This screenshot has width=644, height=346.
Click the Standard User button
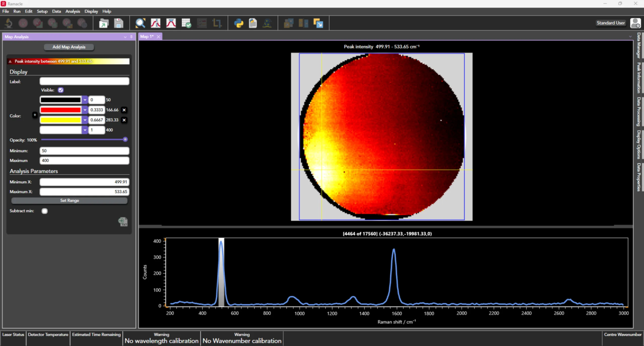(x=611, y=23)
